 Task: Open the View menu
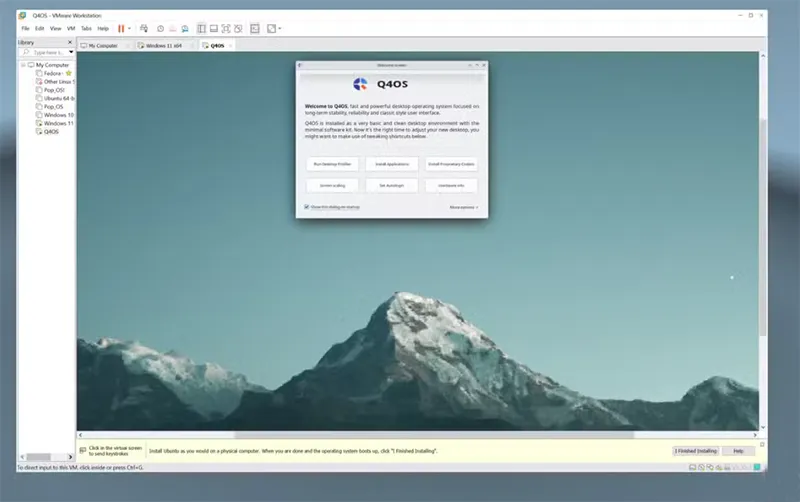coord(55,29)
